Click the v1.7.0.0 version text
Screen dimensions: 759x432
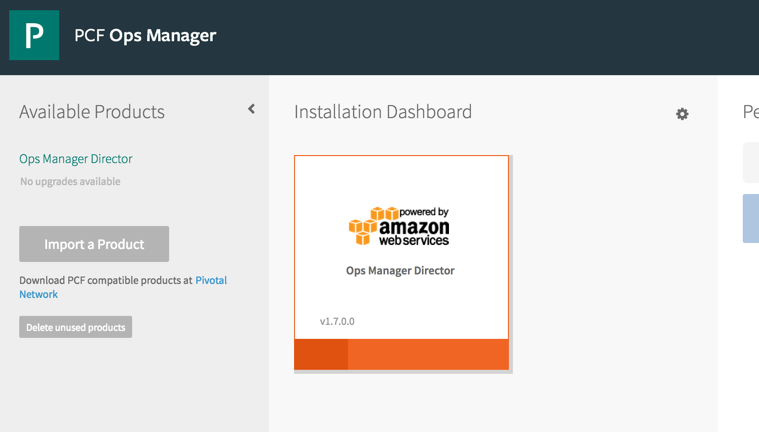pyautogui.click(x=337, y=322)
